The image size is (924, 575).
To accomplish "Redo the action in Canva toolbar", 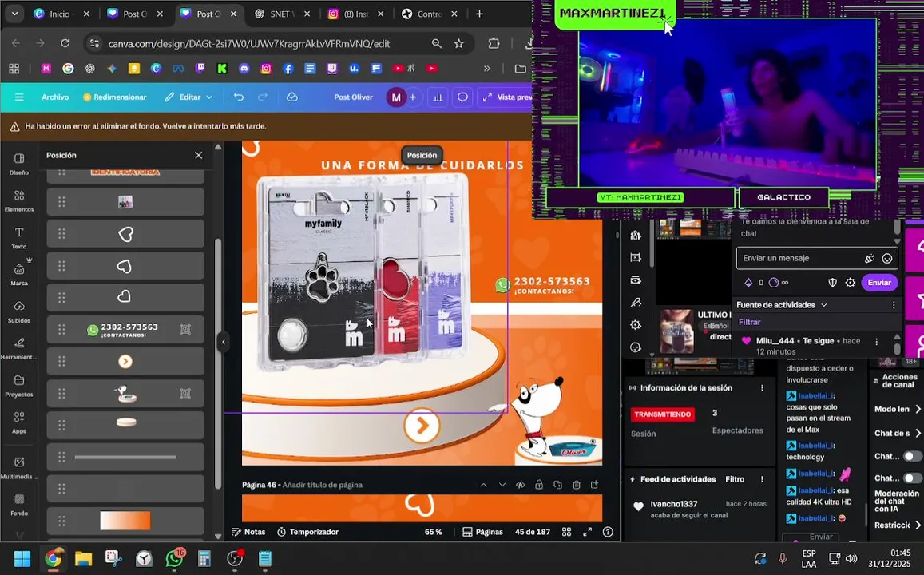I will tap(263, 97).
